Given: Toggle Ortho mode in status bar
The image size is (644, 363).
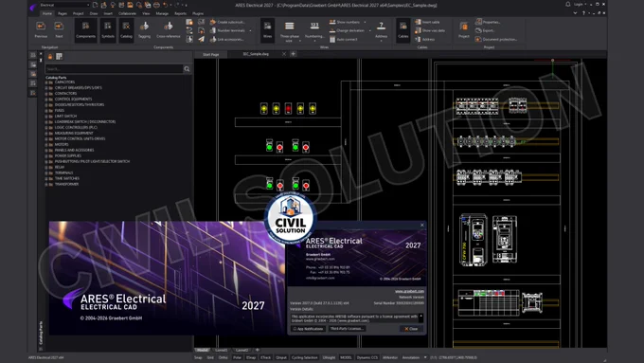Looking at the screenshot, I should [223, 357].
